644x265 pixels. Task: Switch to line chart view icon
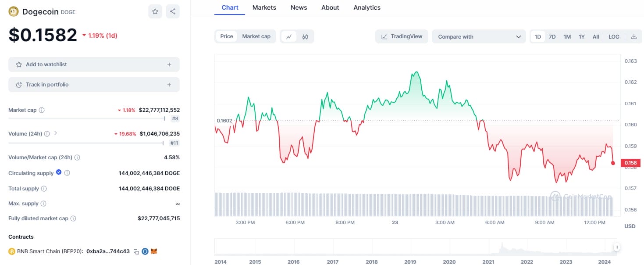pyautogui.click(x=289, y=36)
